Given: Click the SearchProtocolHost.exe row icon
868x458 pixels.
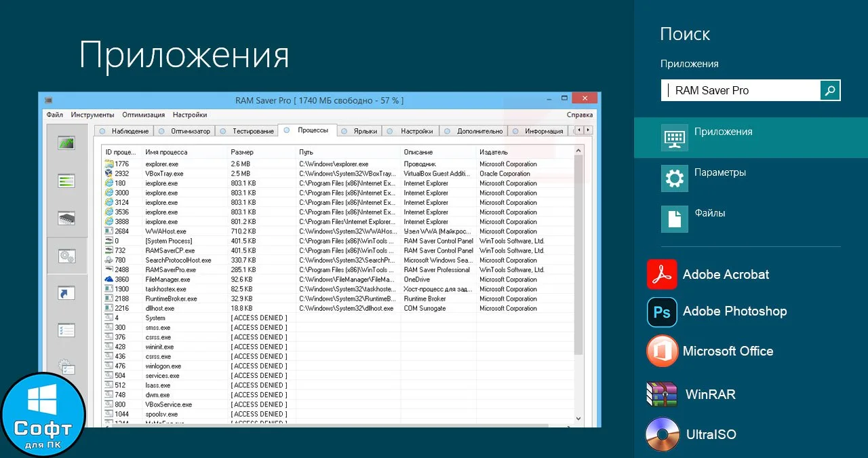Looking at the screenshot, I should point(109,260).
